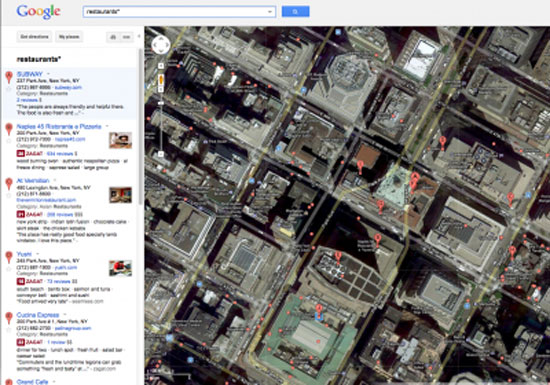Expand the options arrow next to SUBWAY
The image size is (550, 385).
tap(48, 74)
